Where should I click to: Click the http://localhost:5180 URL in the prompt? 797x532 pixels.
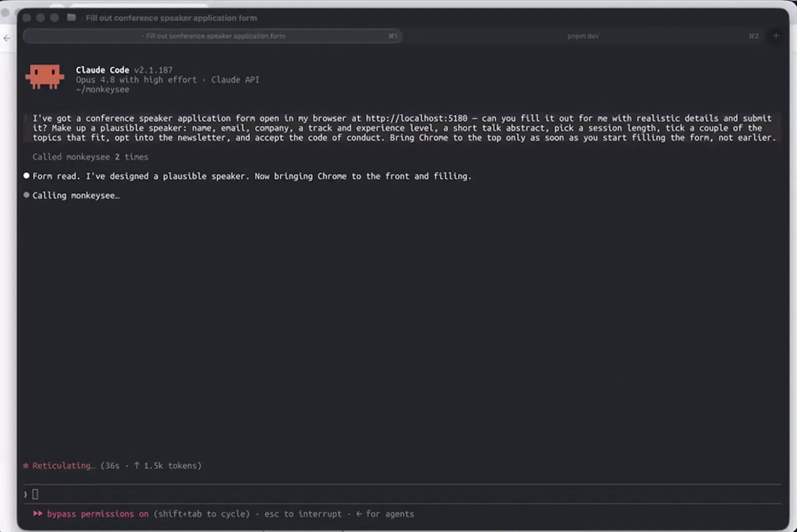pos(416,118)
